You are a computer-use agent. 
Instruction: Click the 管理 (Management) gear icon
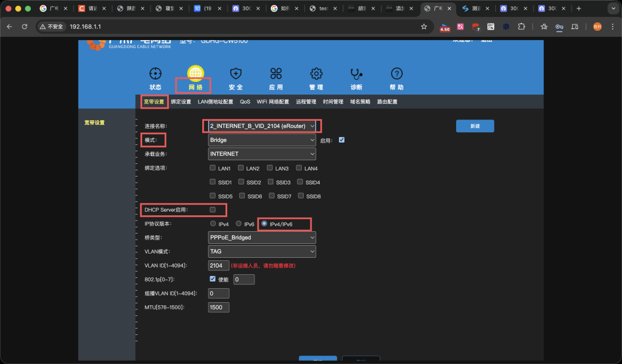click(x=316, y=73)
